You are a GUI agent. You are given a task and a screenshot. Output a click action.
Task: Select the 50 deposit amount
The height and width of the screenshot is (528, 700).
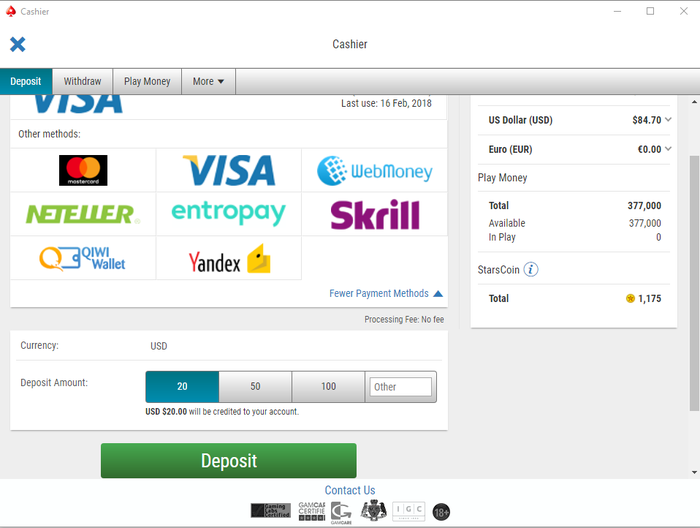[x=255, y=387]
